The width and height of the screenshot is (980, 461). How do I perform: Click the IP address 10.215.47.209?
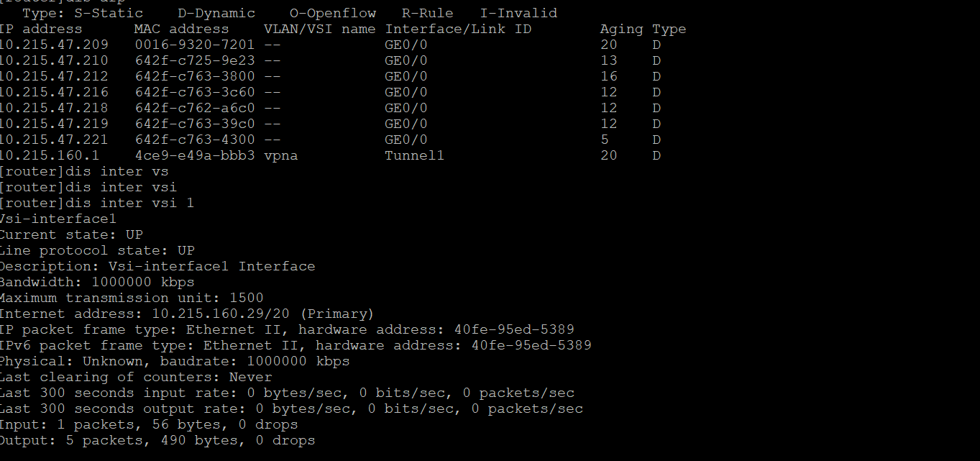[53, 45]
